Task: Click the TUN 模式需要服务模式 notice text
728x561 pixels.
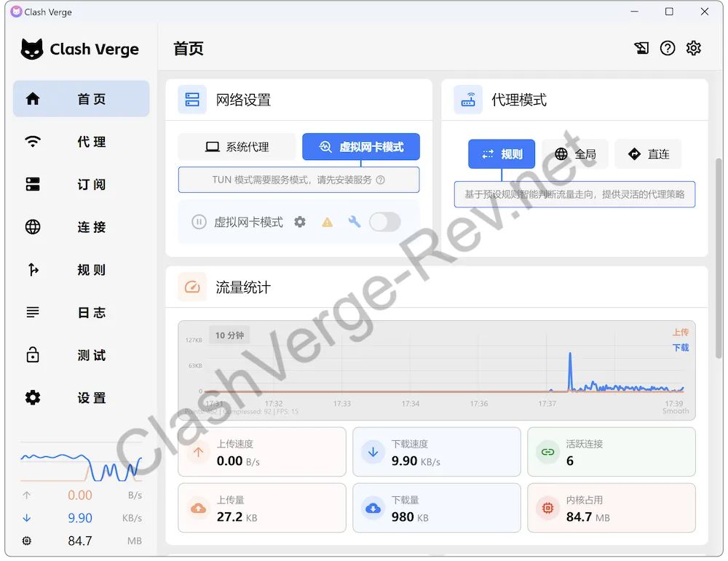Action: pos(292,180)
